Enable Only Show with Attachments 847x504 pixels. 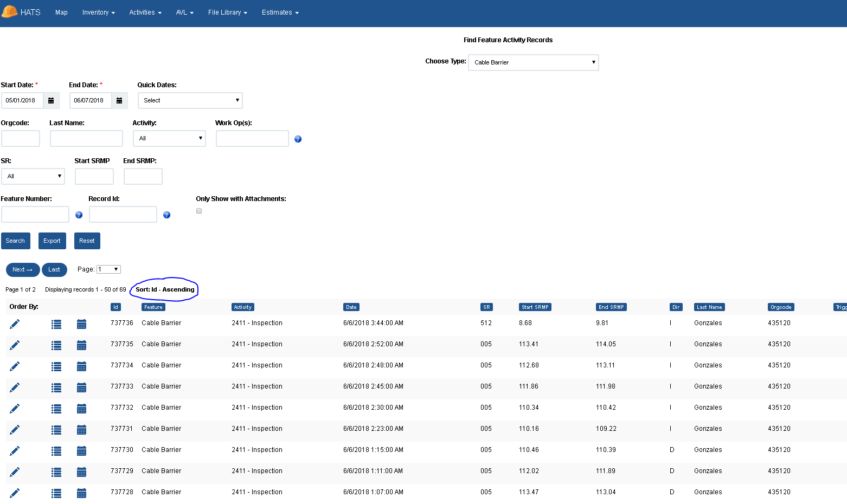coord(198,211)
